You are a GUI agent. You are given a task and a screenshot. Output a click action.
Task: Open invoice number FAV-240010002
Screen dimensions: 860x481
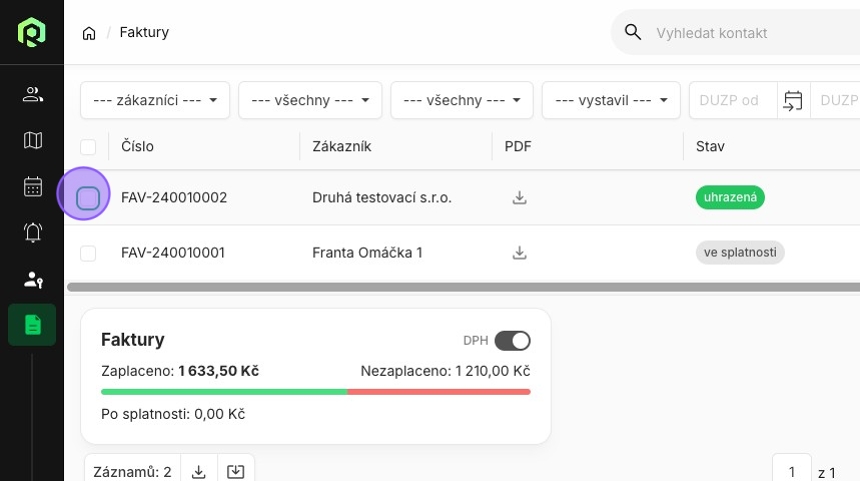pos(174,198)
